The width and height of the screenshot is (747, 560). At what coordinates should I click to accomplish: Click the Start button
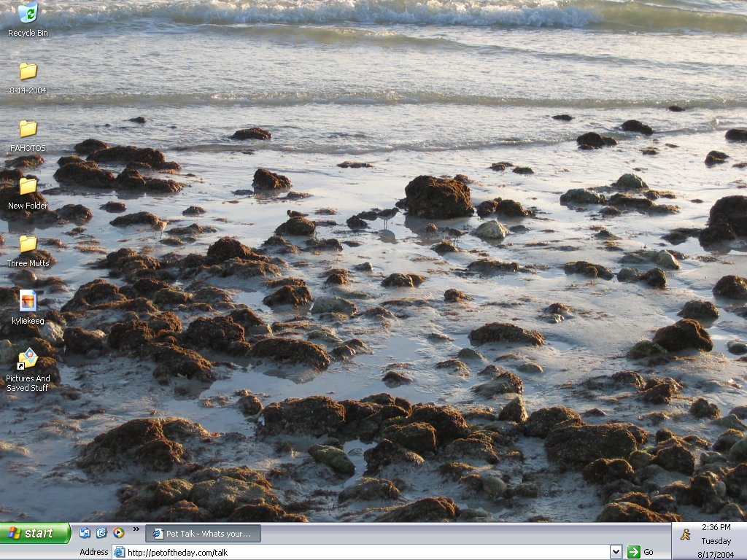35,533
